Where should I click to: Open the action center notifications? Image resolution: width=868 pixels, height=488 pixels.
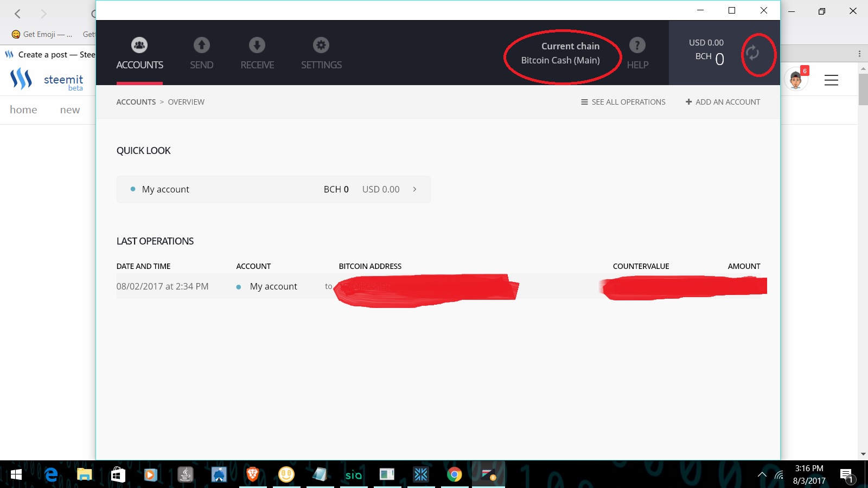847,476
